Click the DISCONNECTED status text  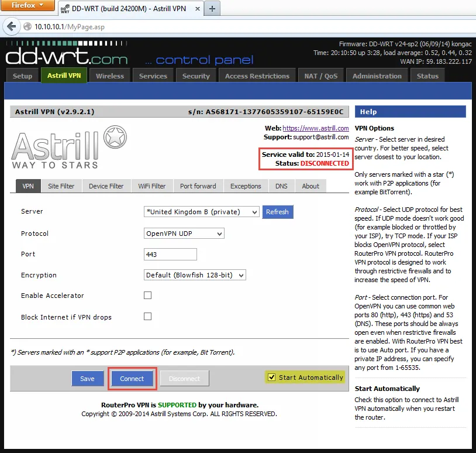(325, 163)
